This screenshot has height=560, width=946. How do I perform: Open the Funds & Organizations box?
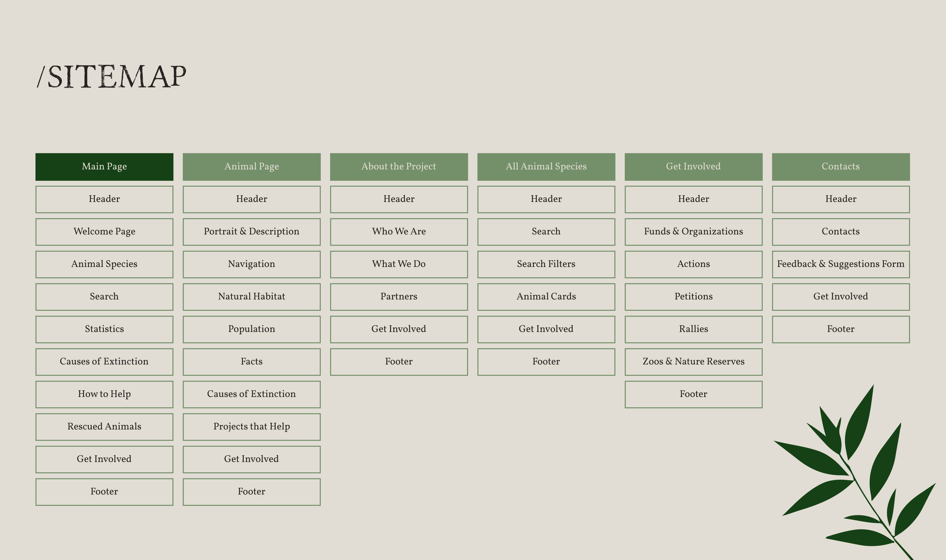693,232
